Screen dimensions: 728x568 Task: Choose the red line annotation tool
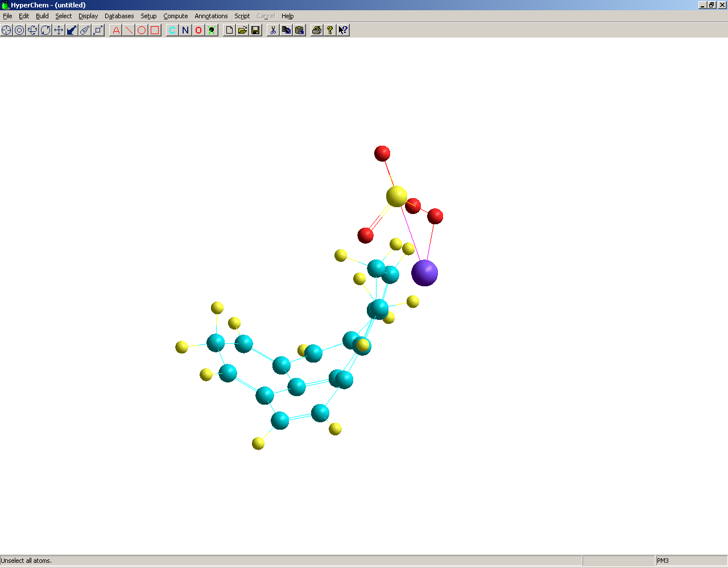(x=129, y=30)
